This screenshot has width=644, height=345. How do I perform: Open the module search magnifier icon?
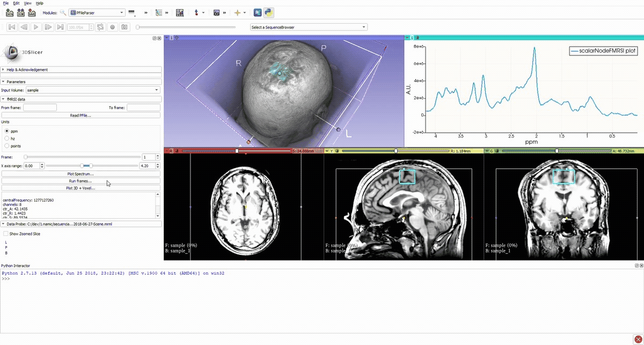point(63,12)
